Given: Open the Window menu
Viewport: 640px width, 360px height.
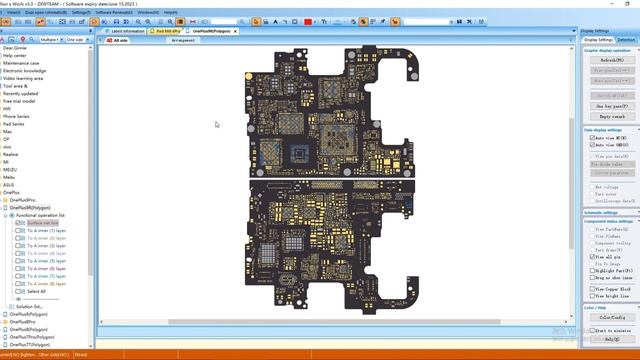Looking at the screenshot, I should [x=148, y=12].
